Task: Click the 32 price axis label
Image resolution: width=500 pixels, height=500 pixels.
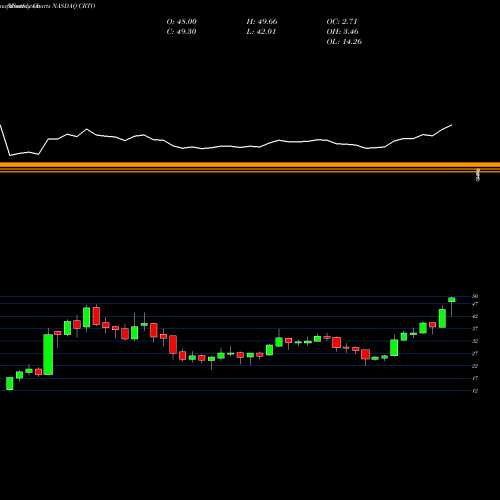Action: [x=475, y=341]
